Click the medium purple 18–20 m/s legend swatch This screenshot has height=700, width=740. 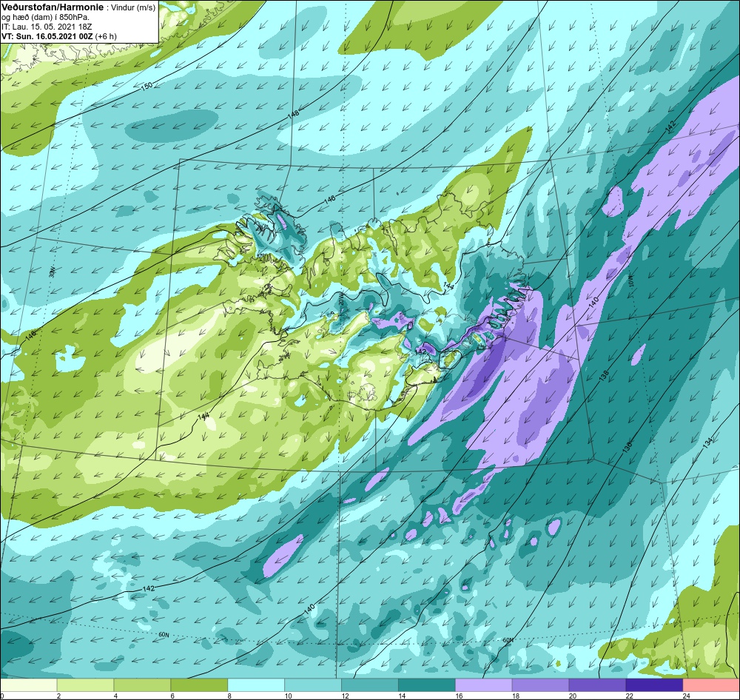(540, 685)
